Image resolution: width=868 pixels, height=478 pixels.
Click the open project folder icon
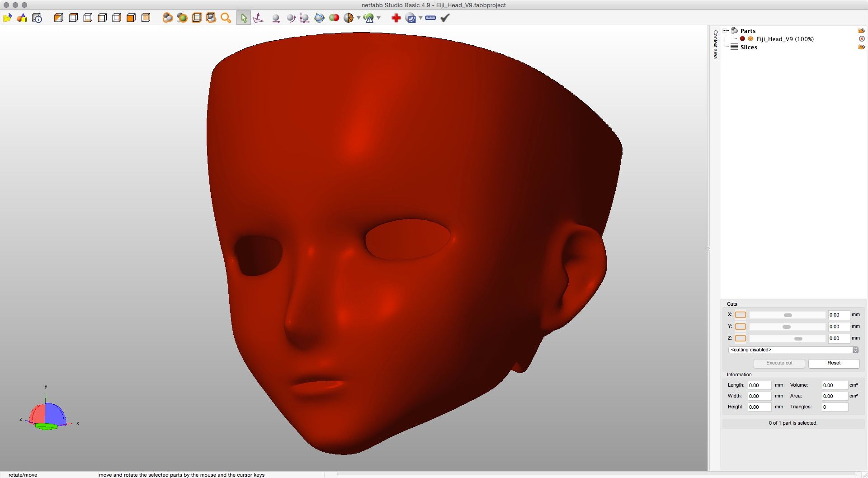coord(7,18)
